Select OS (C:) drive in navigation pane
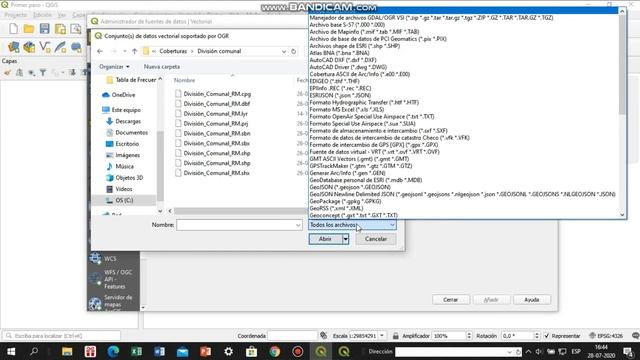Screen dimensions: 640x360 coord(124,200)
